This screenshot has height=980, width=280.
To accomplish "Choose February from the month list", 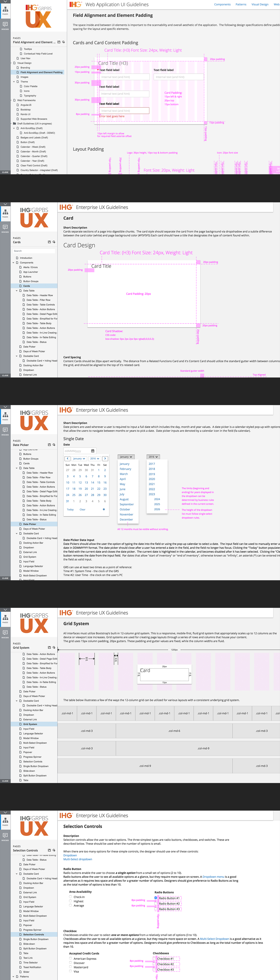I will 126,469.
